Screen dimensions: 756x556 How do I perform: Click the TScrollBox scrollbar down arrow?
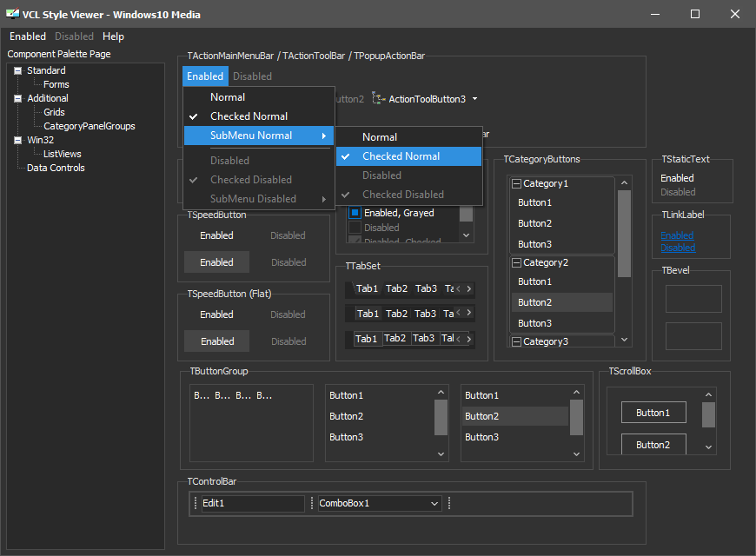[708, 447]
